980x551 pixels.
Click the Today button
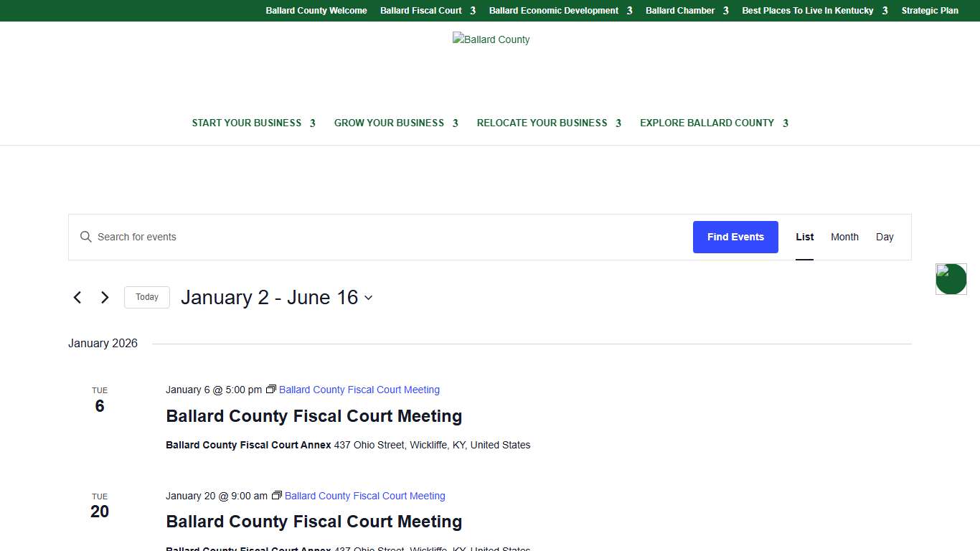click(146, 297)
